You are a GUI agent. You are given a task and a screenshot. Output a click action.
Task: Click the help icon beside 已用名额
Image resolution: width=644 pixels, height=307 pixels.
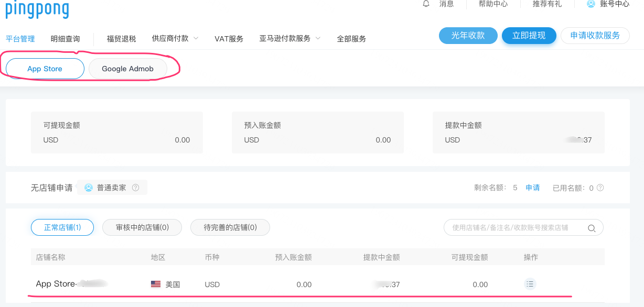pyautogui.click(x=600, y=188)
